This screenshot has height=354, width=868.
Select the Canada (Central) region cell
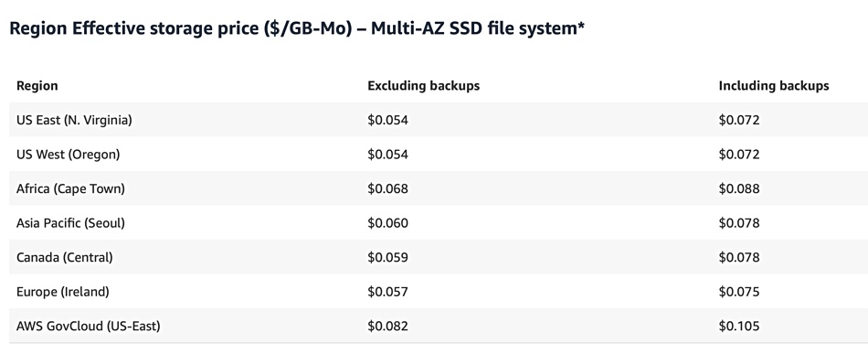coord(64,257)
